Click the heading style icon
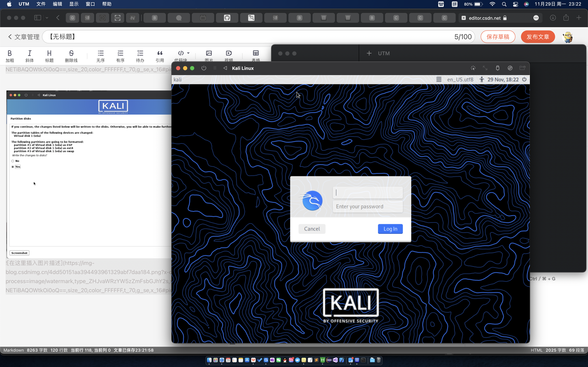 [x=49, y=55]
